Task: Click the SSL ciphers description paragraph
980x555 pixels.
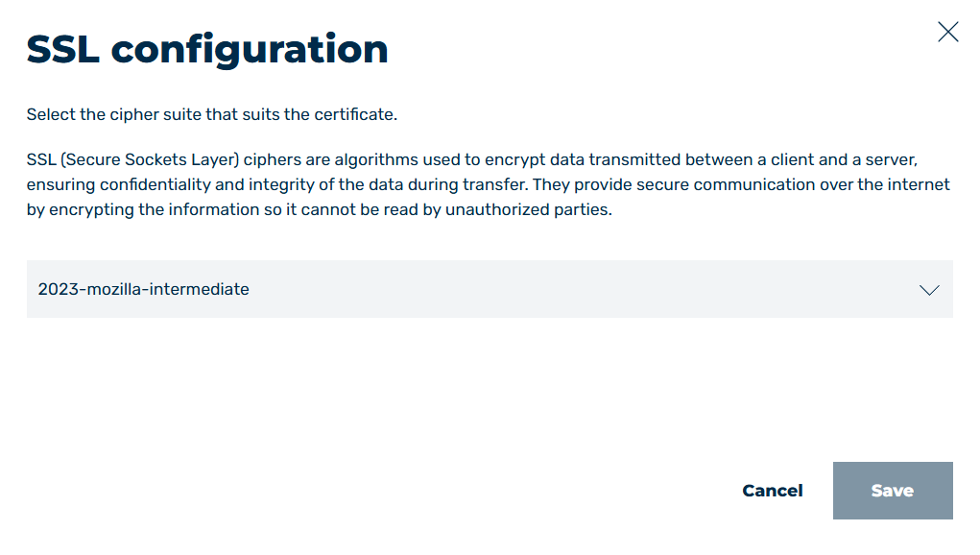Action: click(x=489, y=184)
